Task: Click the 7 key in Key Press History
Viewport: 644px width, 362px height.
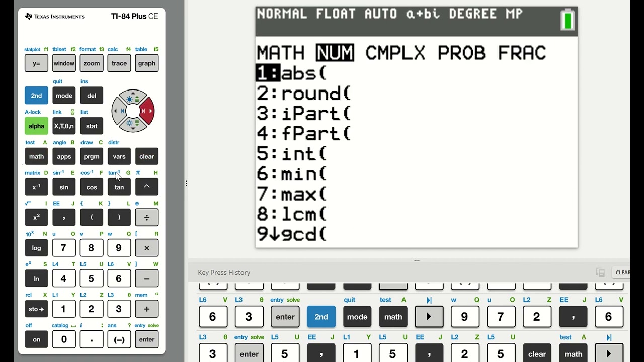Action: (x=501, y=317)
